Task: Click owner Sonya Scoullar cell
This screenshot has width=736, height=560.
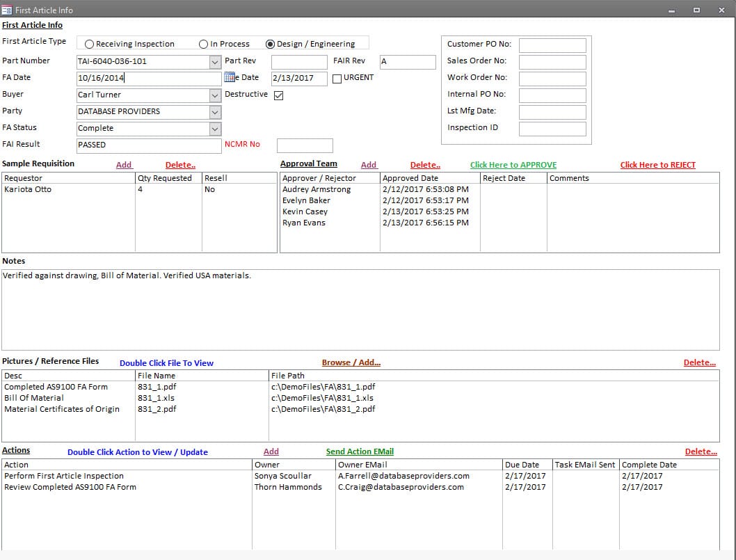Action: click(x=283, y=476)
